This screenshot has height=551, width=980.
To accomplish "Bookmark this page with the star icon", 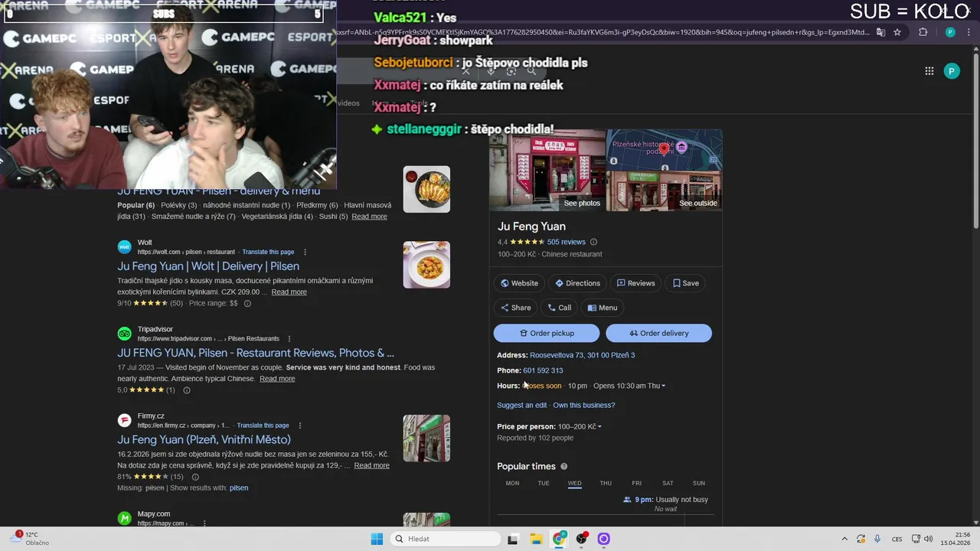I will click(x=897, y=32).
